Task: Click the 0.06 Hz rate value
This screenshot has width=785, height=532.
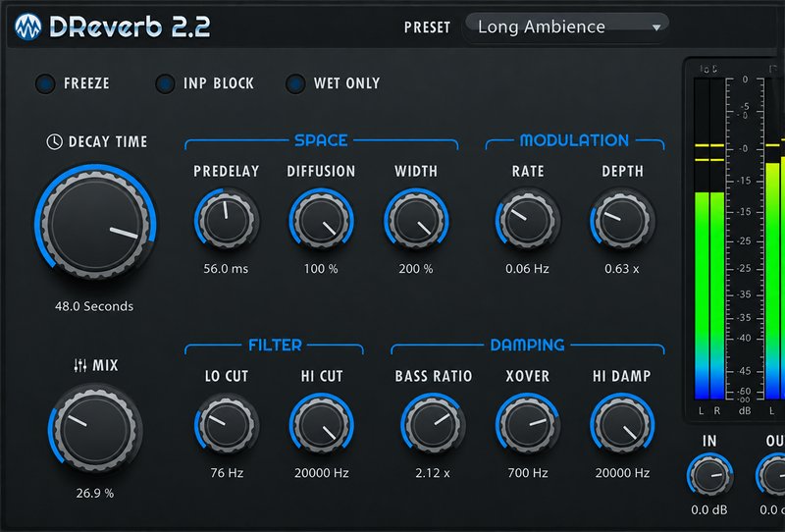Action: click(x=527, y=269)
